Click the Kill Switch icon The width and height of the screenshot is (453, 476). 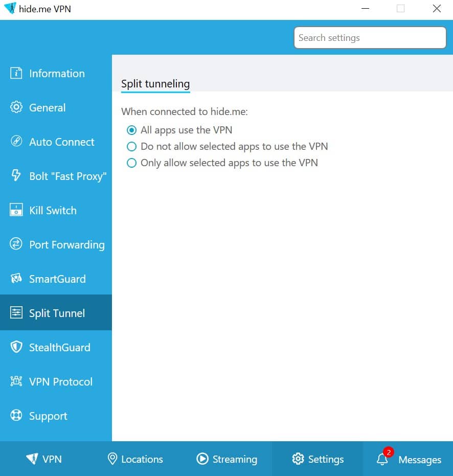[16, 210]
